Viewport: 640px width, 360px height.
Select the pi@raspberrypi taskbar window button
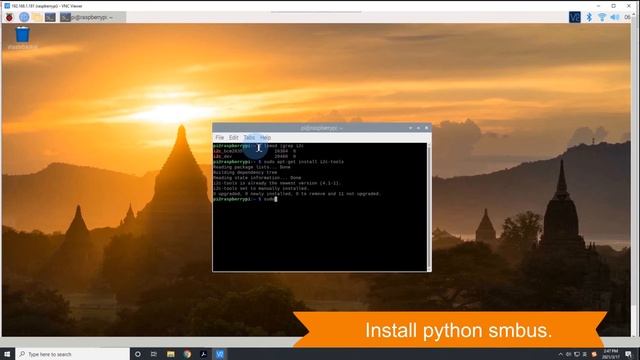click(93, 17)
